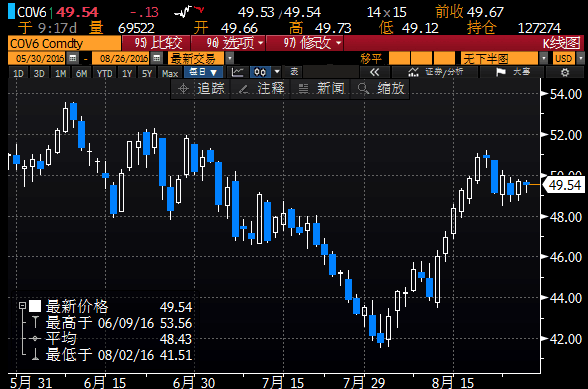Collapse the legend tree with minus box

(22, 306)
